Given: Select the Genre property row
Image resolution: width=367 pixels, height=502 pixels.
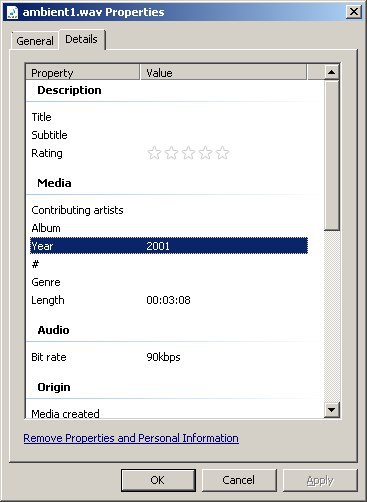Looking at the screenshot, I should [169, 282].
